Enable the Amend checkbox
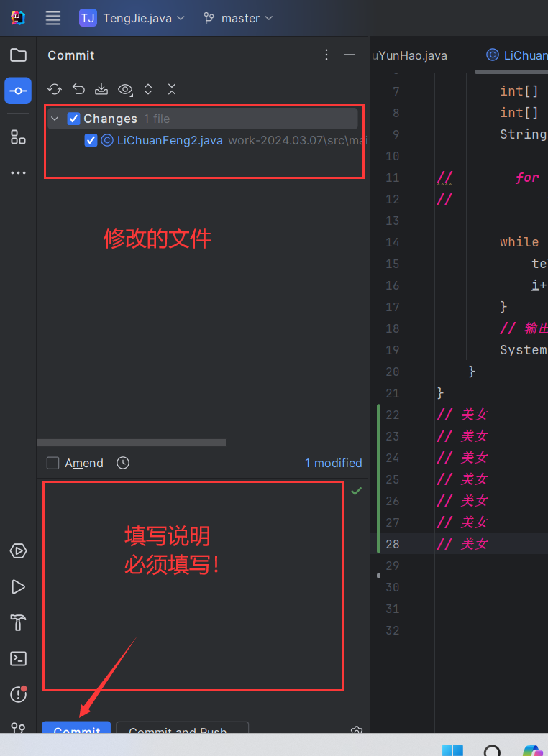The width and height of the screenshot is (548, 756). click(x=52, y=463)
